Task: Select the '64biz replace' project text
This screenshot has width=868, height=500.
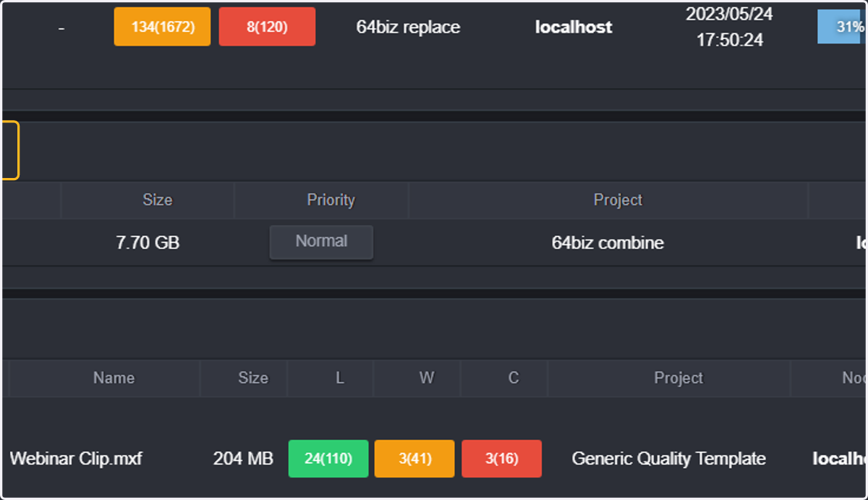Action: (x=408, y=27)
